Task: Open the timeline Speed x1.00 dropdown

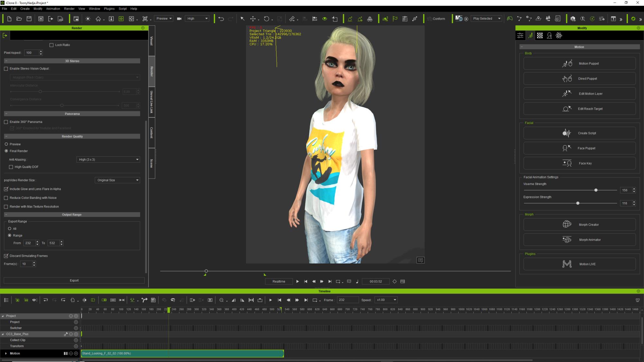Action: pos(386,300)
